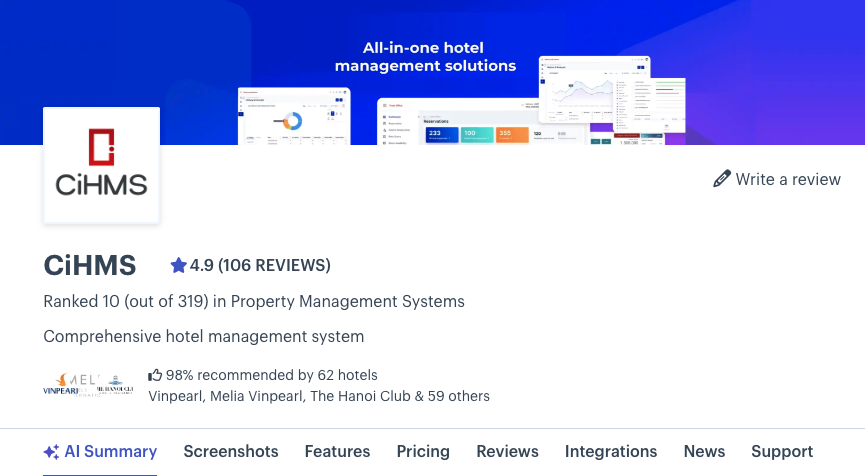The width and height of the screenshot is (865, 476).
Task: Click the donut chart dashboard screenshot in banner
Action: tap(294, 116)
